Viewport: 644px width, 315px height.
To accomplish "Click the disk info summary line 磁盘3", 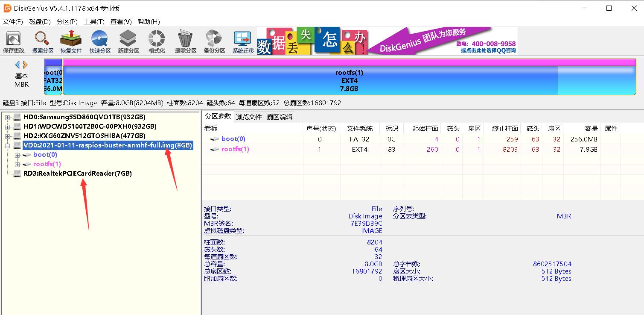I will (x=172, y=103).
